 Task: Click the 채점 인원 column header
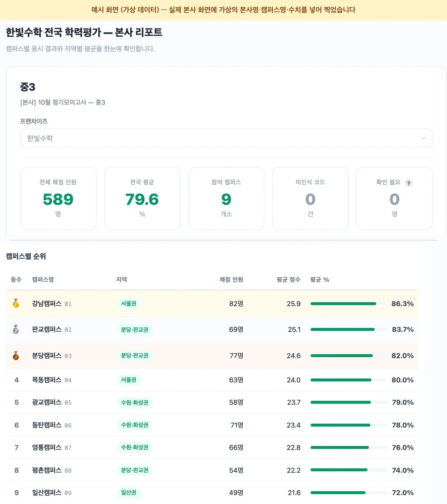click(x=231, y=280)
